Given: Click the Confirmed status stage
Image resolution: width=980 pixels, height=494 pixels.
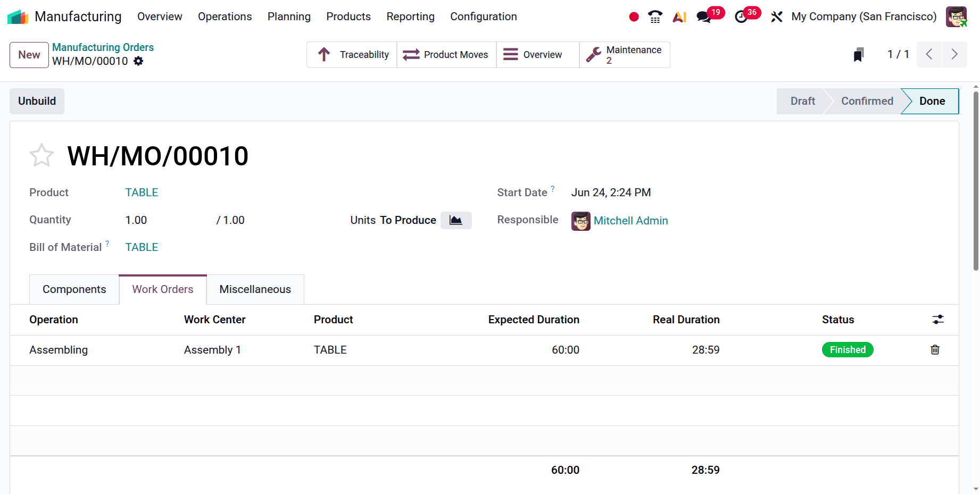Looking at the screenshot, I should (867, 101).
